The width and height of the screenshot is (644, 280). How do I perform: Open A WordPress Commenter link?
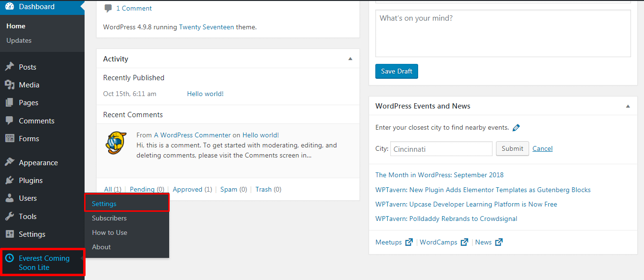pos(192,135)
